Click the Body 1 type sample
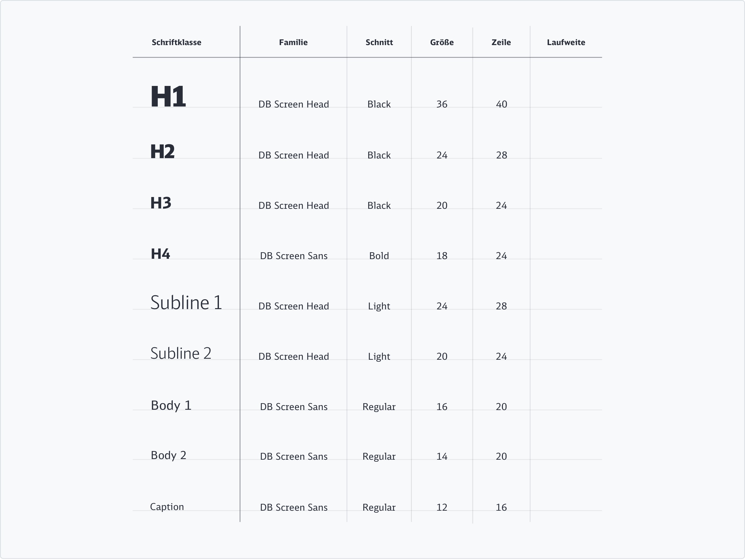Screen dimensions: 745x560 (x=171, y=405)
